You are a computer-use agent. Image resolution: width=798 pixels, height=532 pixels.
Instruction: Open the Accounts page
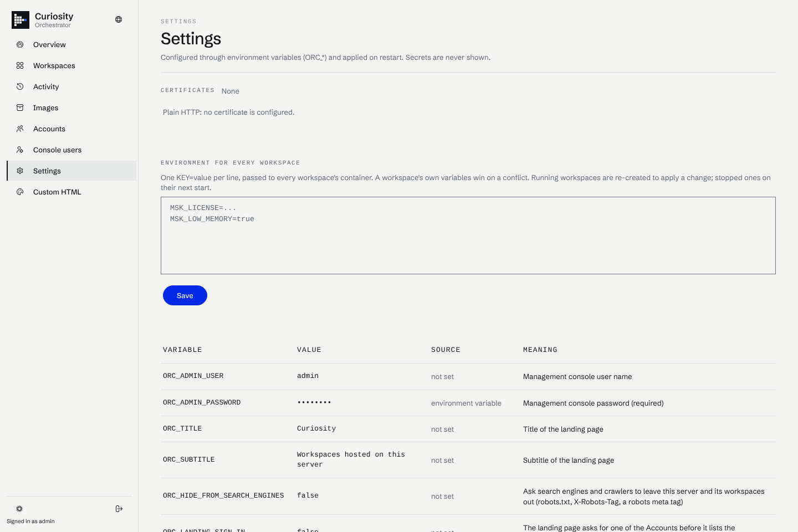[71, 129]
